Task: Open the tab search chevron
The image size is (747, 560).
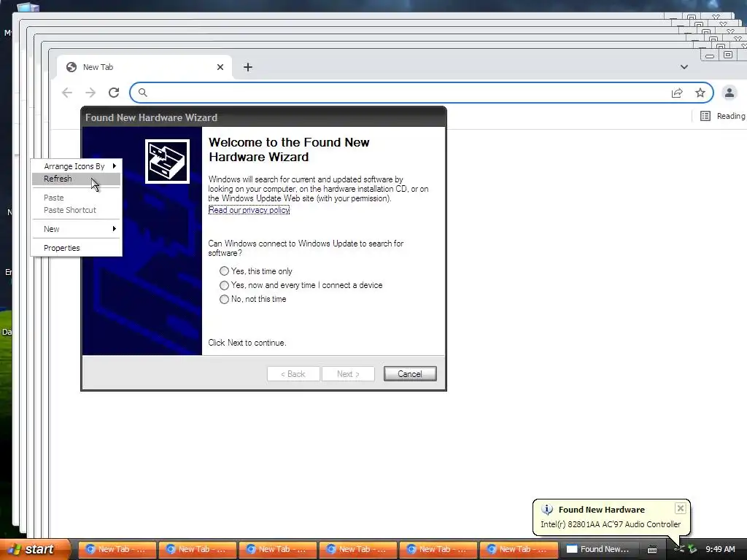Action: click(684, 67)
